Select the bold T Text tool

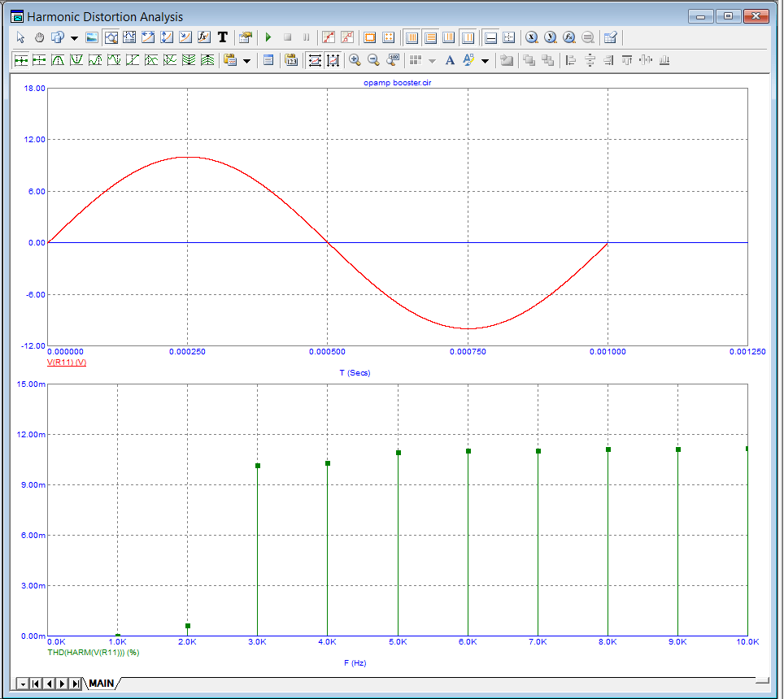(x=223, y=37)
